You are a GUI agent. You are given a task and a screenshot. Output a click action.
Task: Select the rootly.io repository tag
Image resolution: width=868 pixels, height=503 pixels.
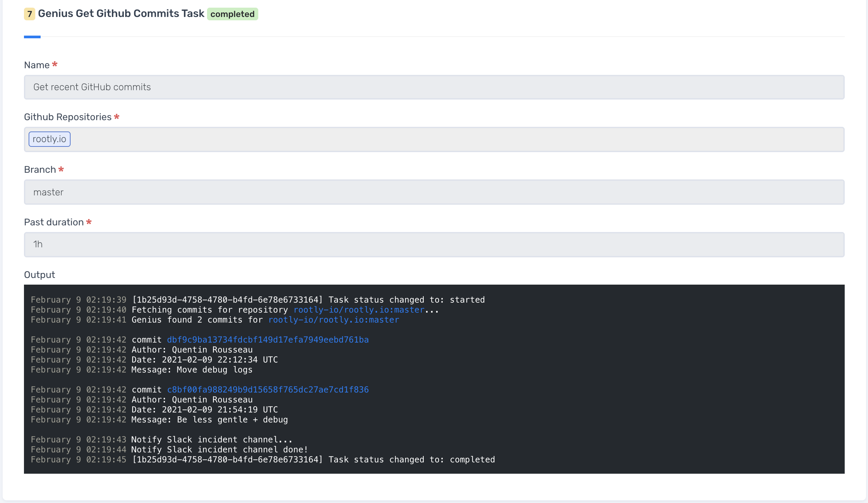(50, 139)
